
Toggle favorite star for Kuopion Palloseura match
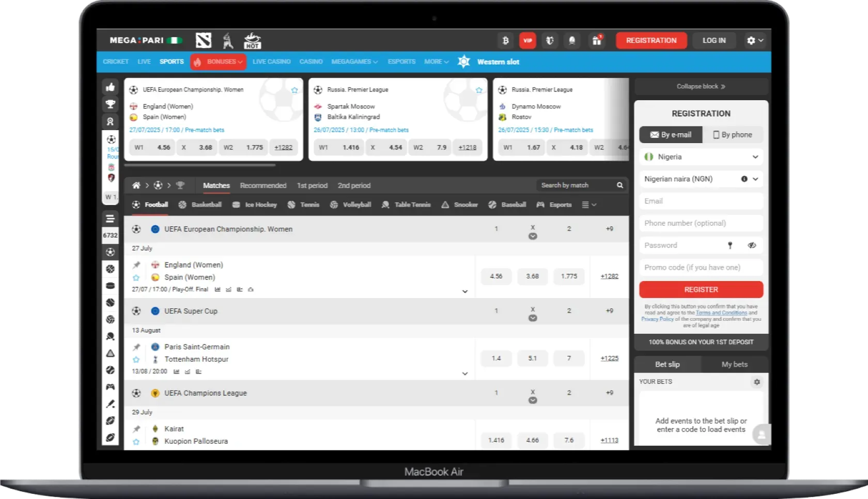click(136, 442)
